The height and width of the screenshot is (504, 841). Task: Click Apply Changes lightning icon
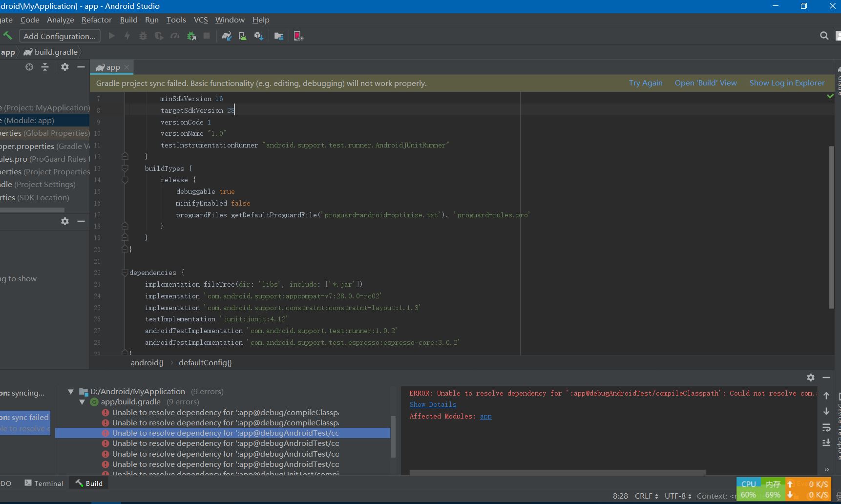click(127, 36)
